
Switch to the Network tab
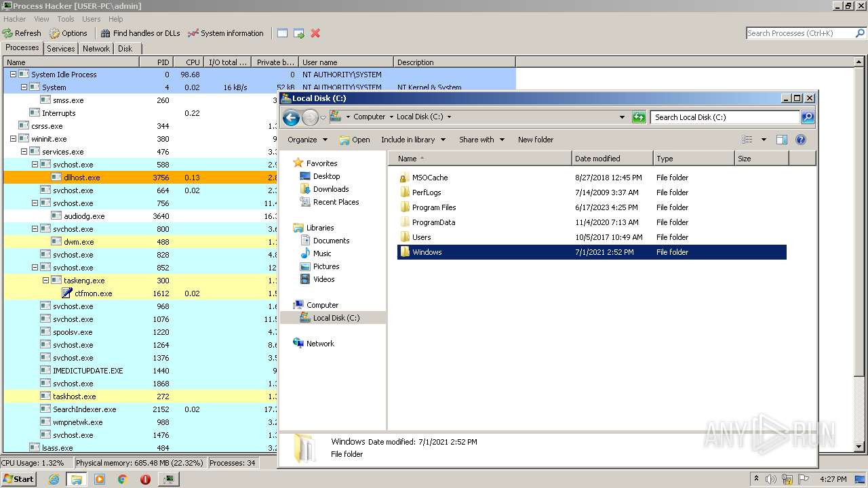pyautogui.click(x=96, y=49)
